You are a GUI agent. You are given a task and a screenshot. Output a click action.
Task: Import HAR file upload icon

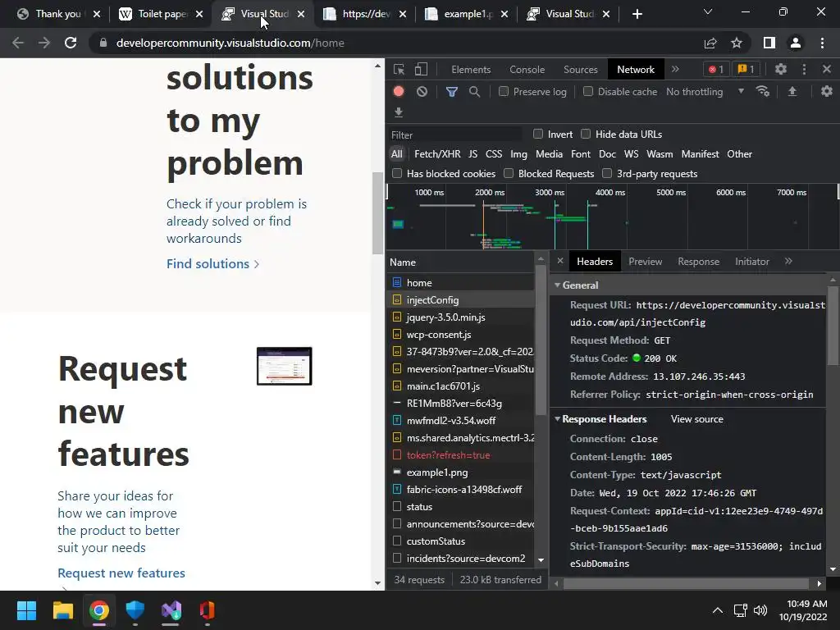coord(792,92)
